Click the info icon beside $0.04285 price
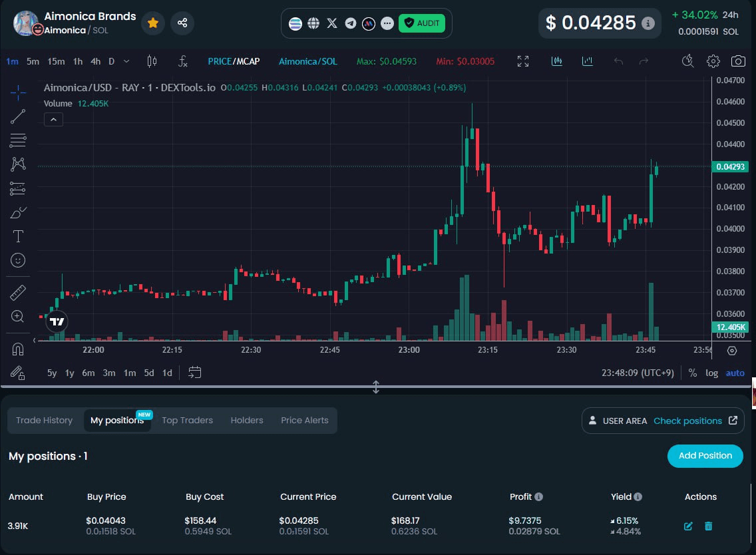 pyautogui.click(x=648, y=23)
